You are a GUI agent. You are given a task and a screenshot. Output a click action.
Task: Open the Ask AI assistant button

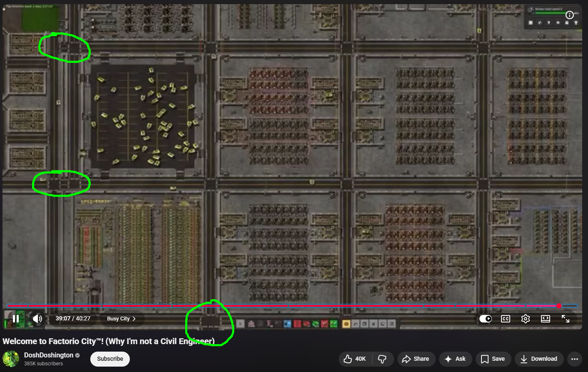tap(455, 359)
